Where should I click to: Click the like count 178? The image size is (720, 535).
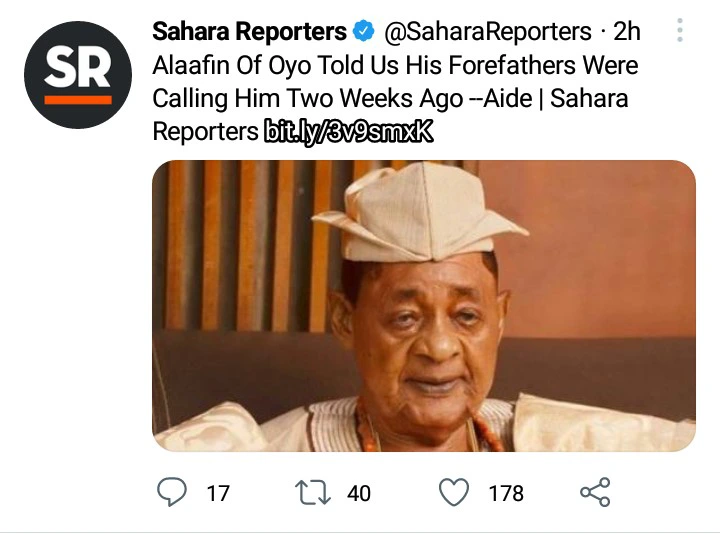tap(506, 493)
